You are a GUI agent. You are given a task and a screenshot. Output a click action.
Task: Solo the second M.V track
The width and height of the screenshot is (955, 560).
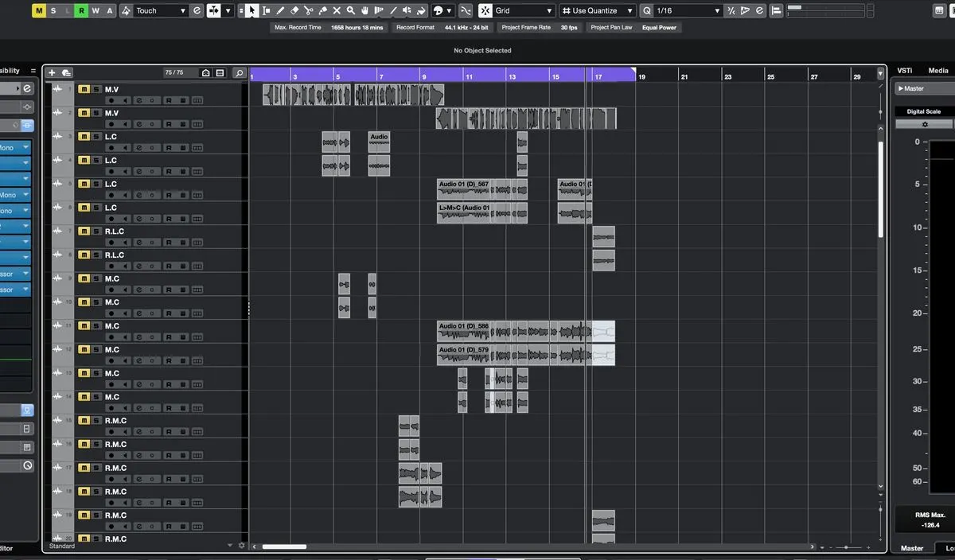pyautogui.click(x=96, y=113)
